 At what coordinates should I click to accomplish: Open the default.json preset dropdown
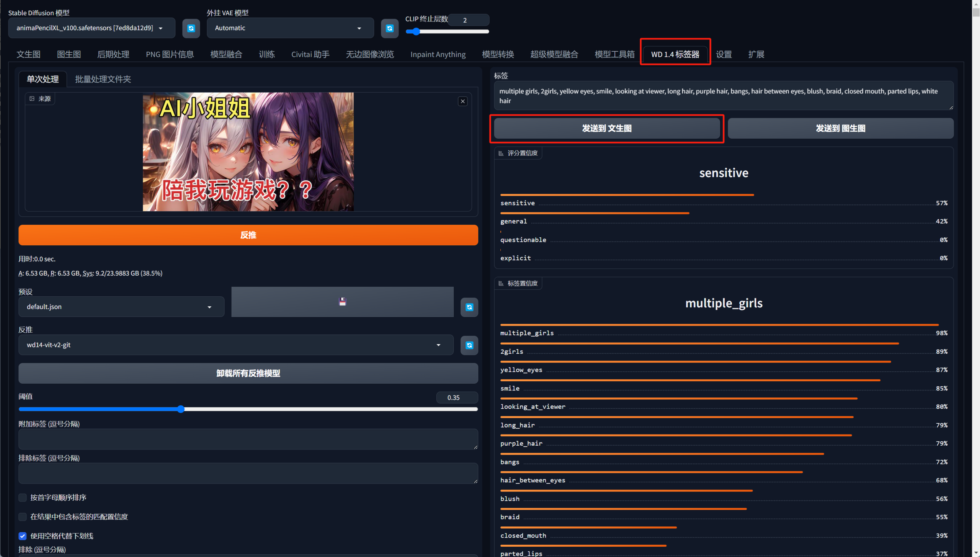[121, 307]
